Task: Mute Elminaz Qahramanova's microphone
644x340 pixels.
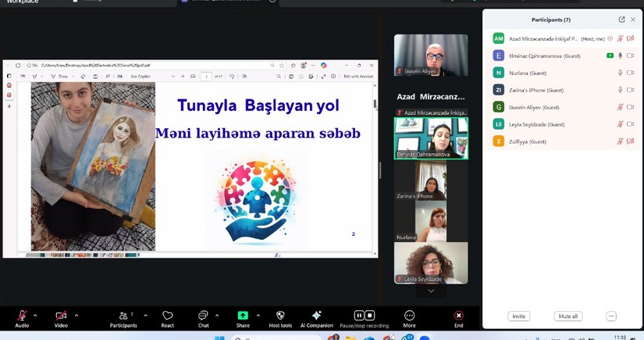Action: (x=620, y=55)
